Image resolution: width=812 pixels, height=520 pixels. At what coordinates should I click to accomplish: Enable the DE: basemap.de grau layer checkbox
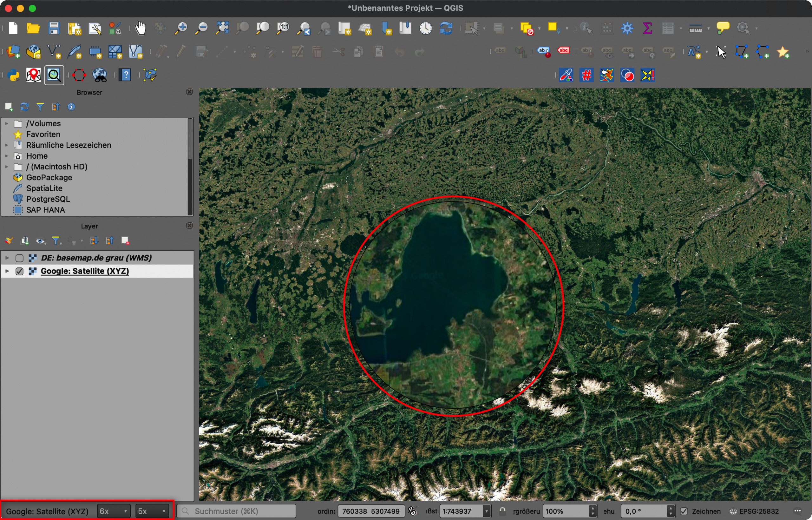[x=20, y=258]
